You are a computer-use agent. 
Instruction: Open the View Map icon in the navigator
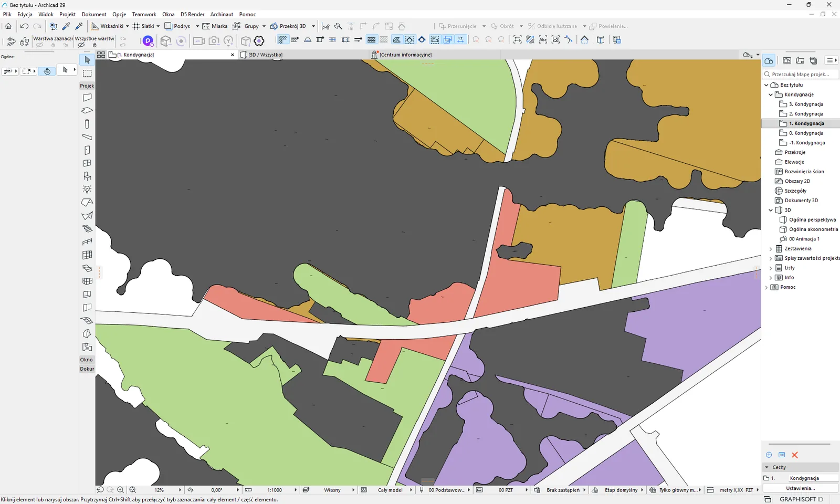787,60
